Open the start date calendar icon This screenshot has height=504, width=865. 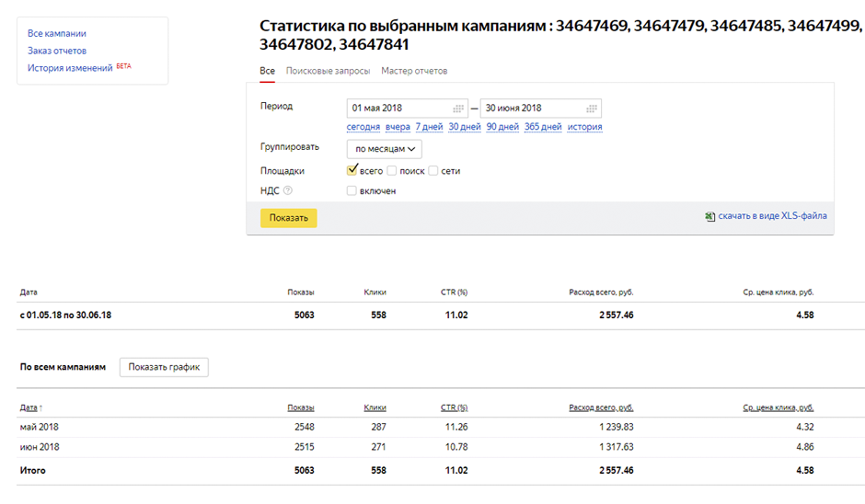coord(458,109)
